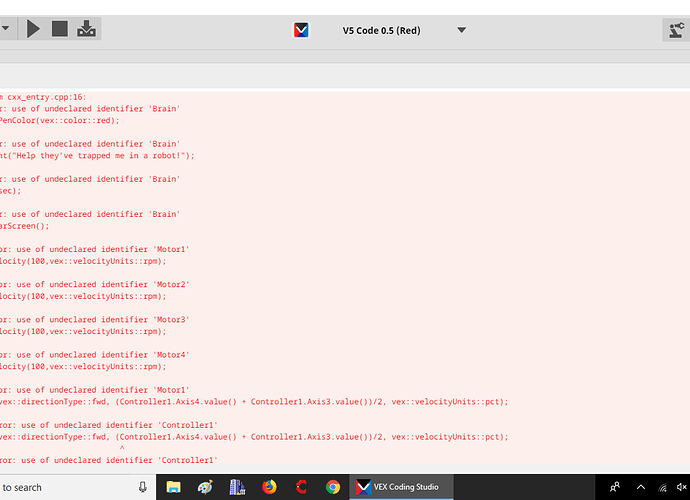
Task: Open network status in the system tray
Action: tap(662, 487)
